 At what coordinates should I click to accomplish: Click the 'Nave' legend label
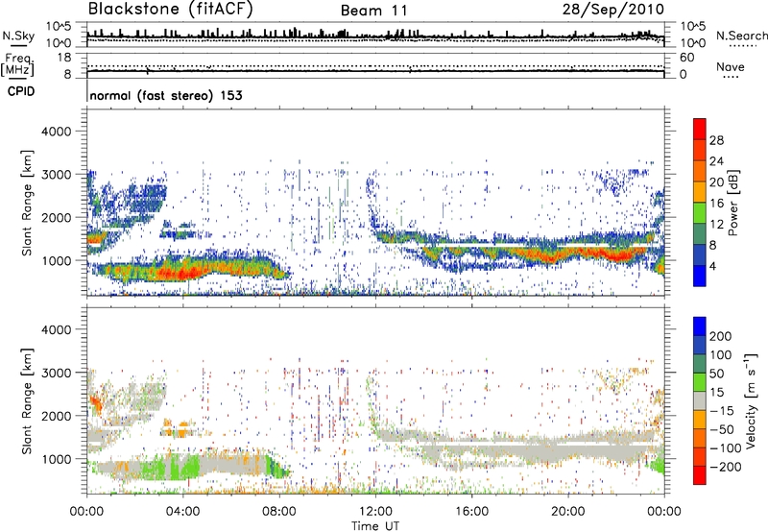click(731, 67)
